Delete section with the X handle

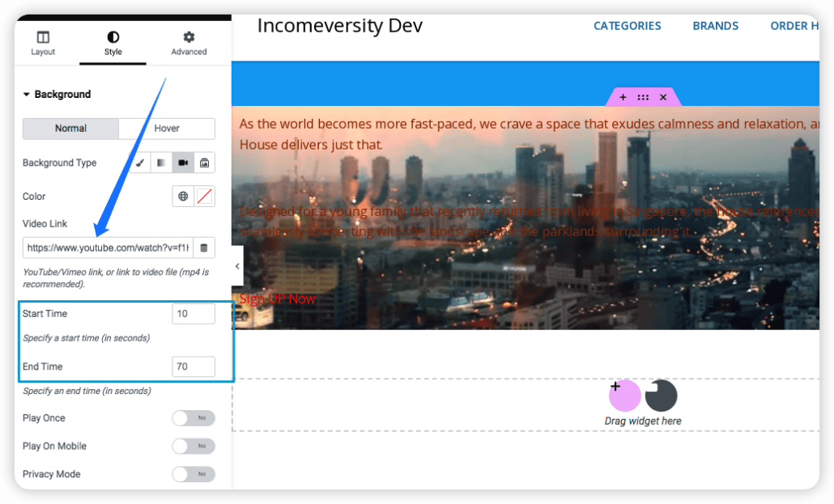(x=663, y=97)
